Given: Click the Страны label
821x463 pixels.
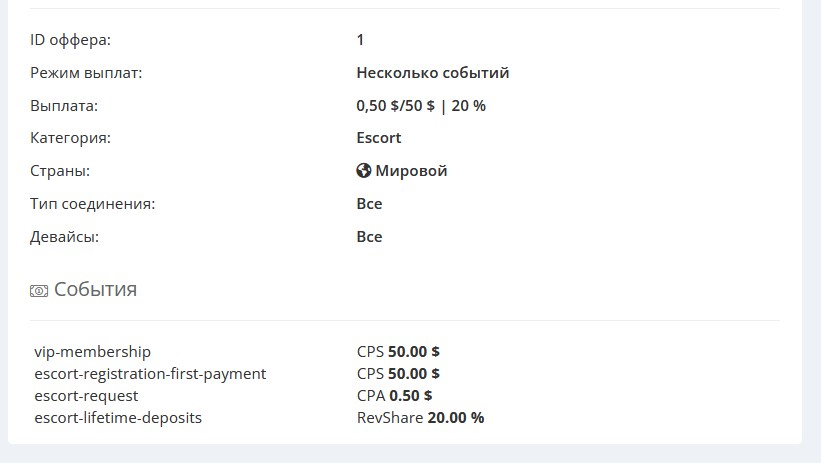Looking at the screenshot, I should [x=60, y=171].
